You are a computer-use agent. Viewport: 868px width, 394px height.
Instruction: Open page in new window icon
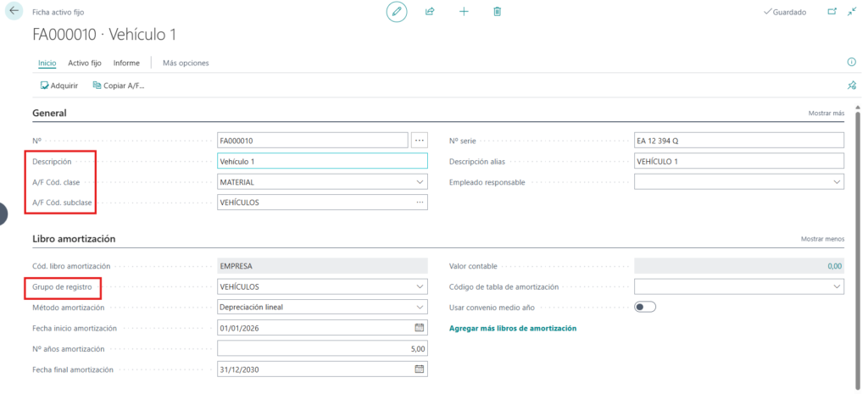pyautogui.click(x=831, y=12)
